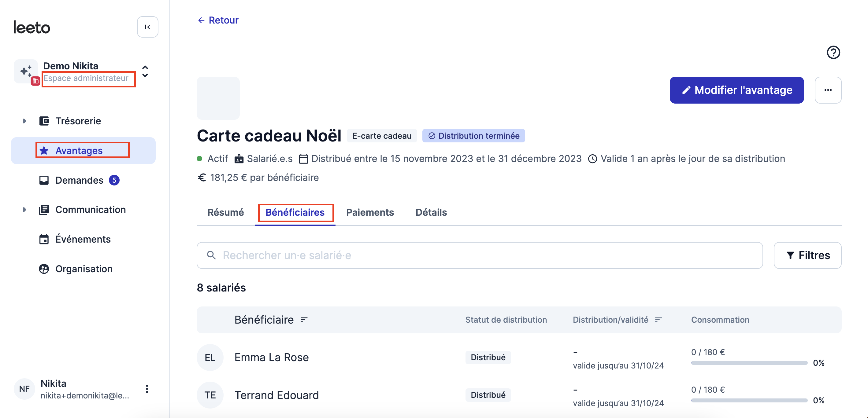Open Nikita user menu three dots
Viewport: 868px width, 418px height.
[x=147, y=389]
